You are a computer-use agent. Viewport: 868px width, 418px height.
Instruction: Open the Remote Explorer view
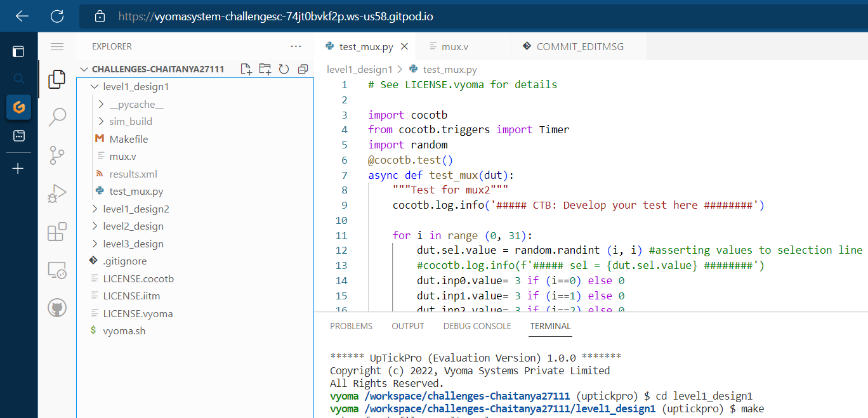(x=57, y=271)
